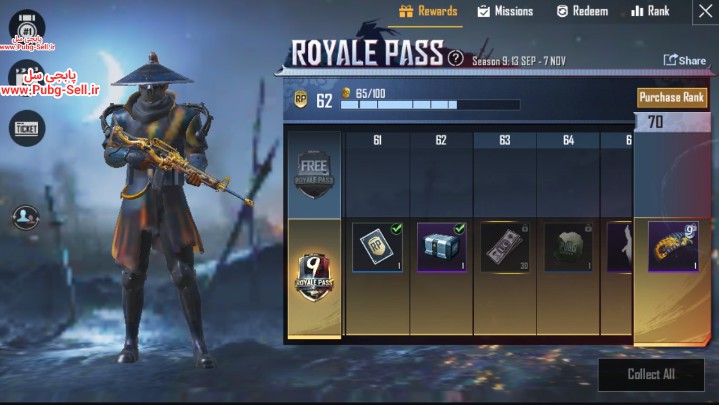Open the friends swap icon on left
This screenshot has width=719, height=405.
[x=26, y=217]
